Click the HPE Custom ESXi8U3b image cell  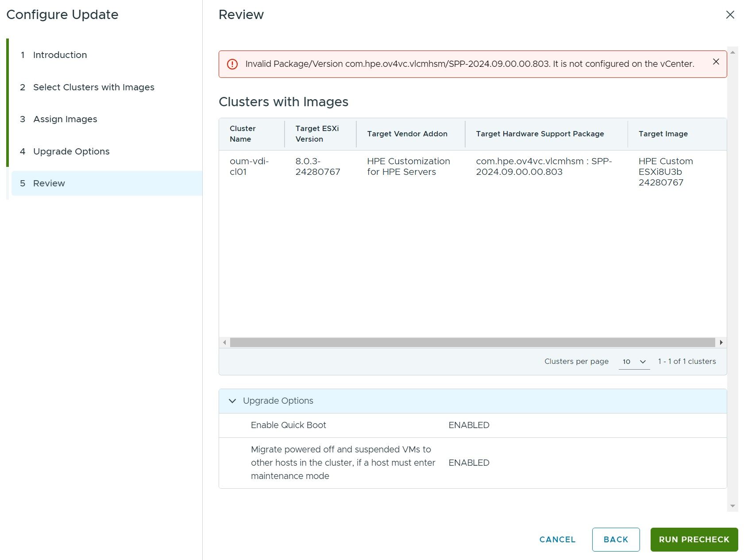[666, 172]
